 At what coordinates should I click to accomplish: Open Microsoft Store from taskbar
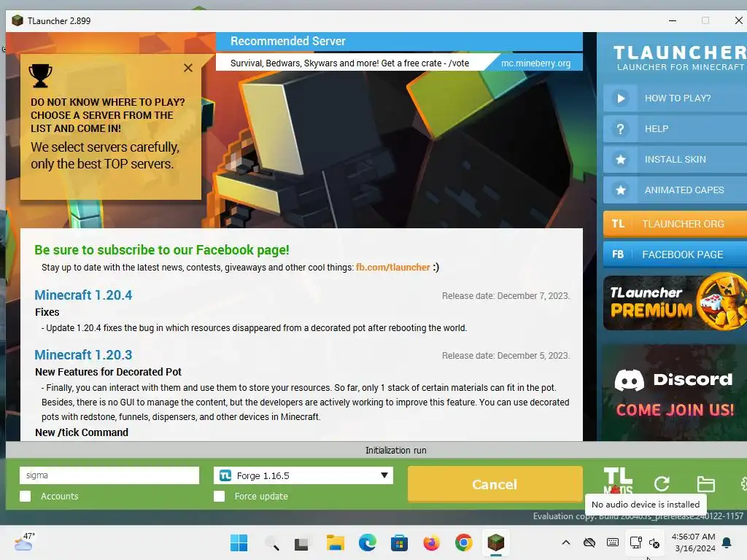click(x=399, y=542)
